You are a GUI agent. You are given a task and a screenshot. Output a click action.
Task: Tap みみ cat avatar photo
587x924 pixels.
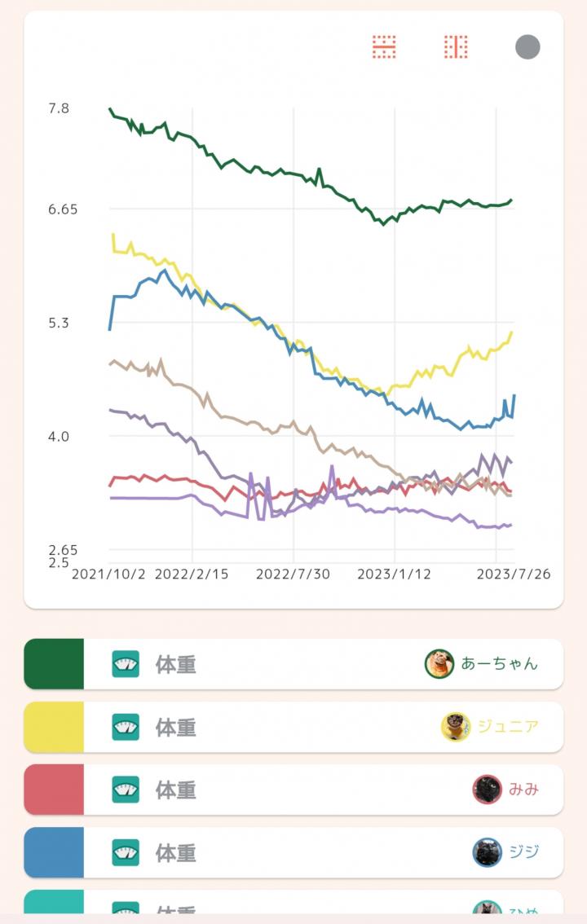pos(487,790)
